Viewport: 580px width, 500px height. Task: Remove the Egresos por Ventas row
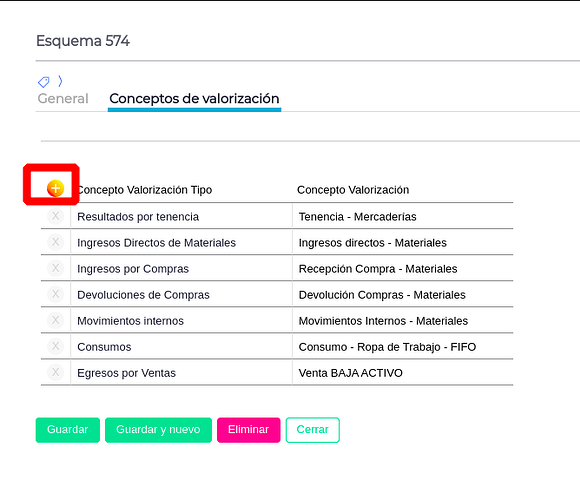(x=55, y=372)
